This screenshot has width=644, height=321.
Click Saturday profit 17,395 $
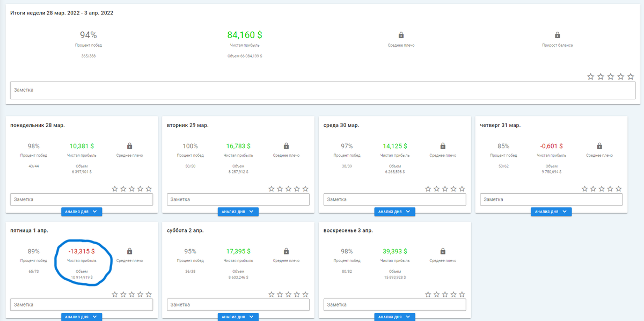click(x=238, y=251)
